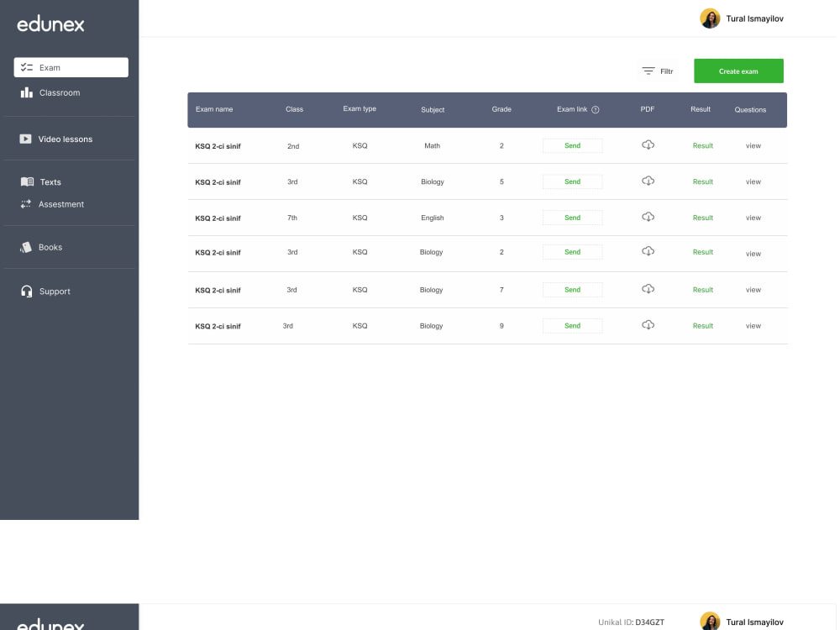840x630 pixels.
Task: View questions of Biology grade 2 exam
Action: coord(753,254)
